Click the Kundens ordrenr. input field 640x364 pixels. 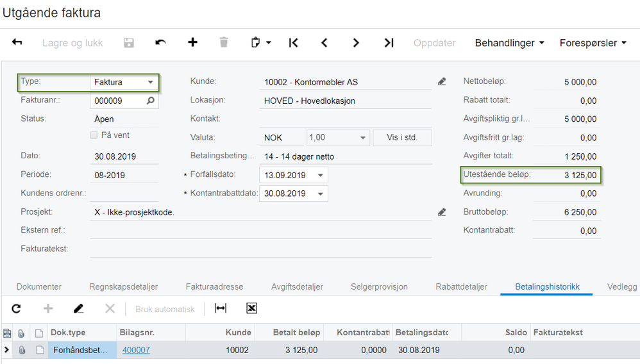point(124,194)
